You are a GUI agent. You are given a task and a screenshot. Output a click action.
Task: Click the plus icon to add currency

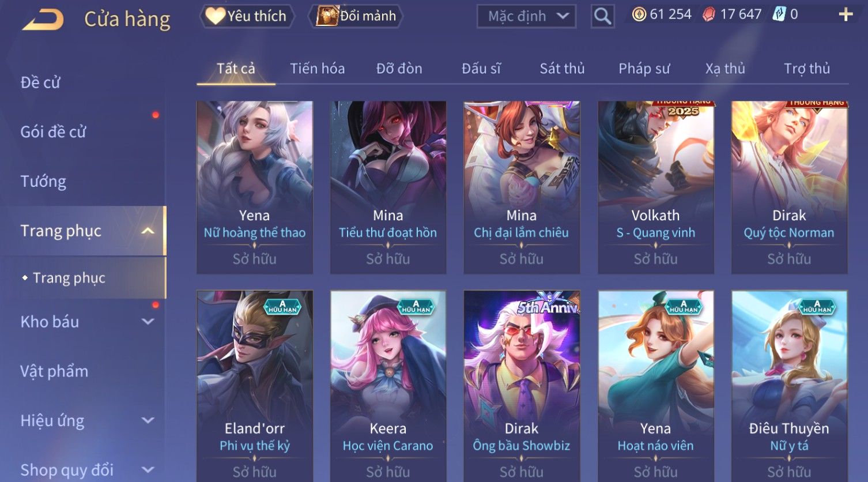(846, 14)
